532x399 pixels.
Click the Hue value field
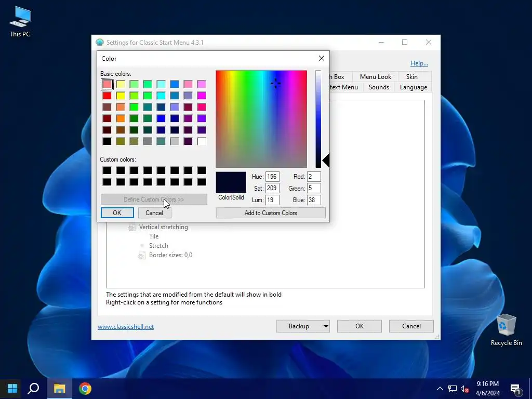(x=272, y=177)
